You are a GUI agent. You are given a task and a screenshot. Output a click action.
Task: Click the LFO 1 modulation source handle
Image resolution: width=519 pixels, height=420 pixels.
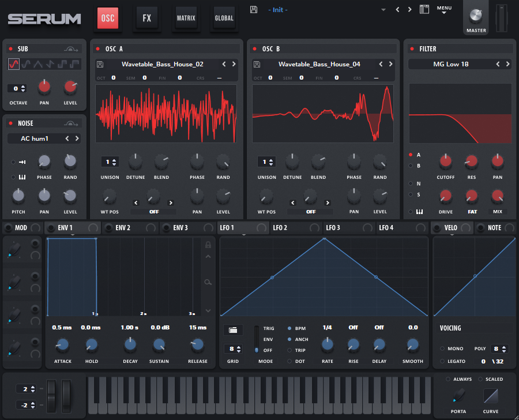pyautogui.click(x=261, y=228)
